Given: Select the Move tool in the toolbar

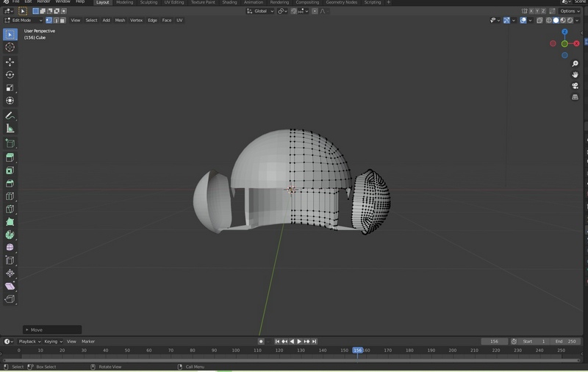Looking at the screenshot, I should coord(10,62).
